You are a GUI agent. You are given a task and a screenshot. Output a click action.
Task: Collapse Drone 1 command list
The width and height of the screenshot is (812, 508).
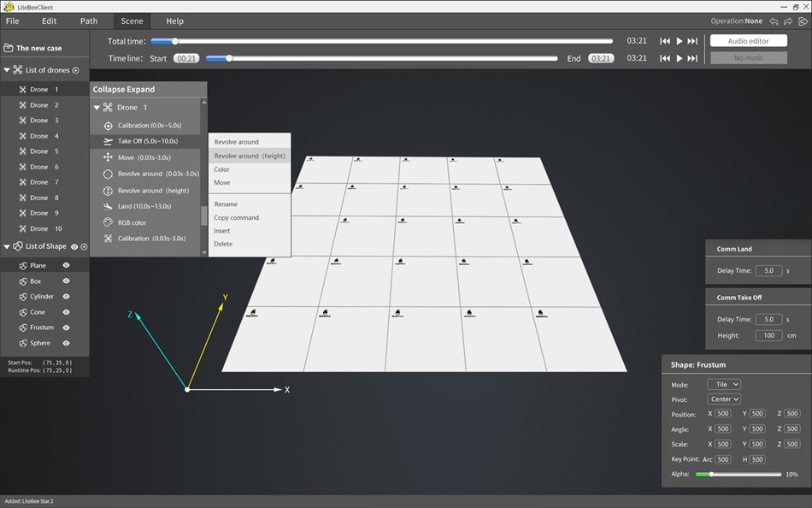pos(97,108)
